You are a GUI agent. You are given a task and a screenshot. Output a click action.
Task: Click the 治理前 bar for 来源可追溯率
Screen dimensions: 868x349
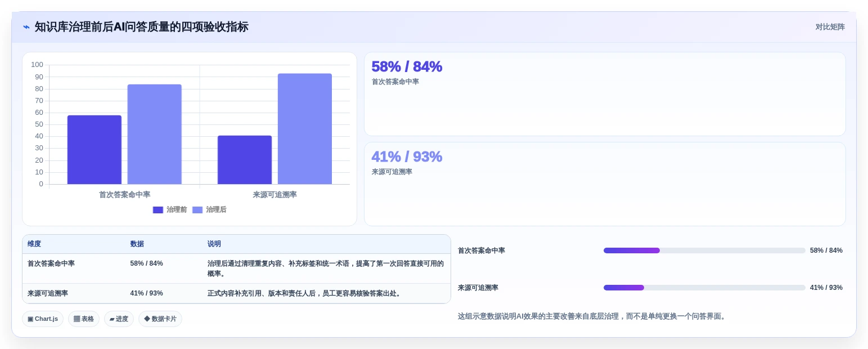(245, 160)
